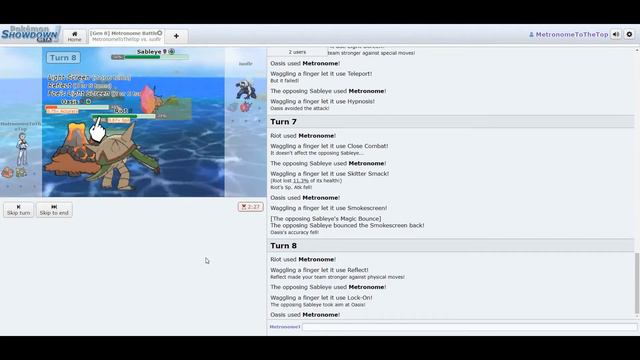The image size is (640, 360).
Task: Click the Torkoal team icon under your trainer
Action: 7,173
